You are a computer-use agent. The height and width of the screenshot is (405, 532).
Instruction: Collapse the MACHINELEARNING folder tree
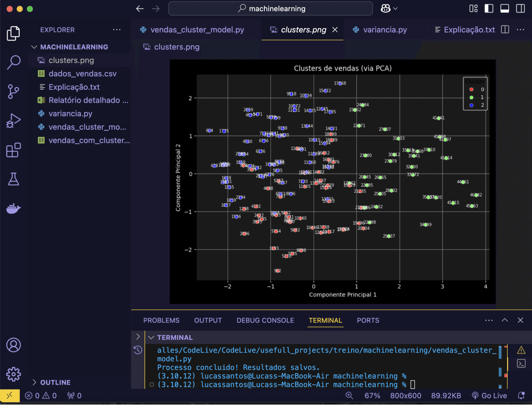[x=34, y=47]
